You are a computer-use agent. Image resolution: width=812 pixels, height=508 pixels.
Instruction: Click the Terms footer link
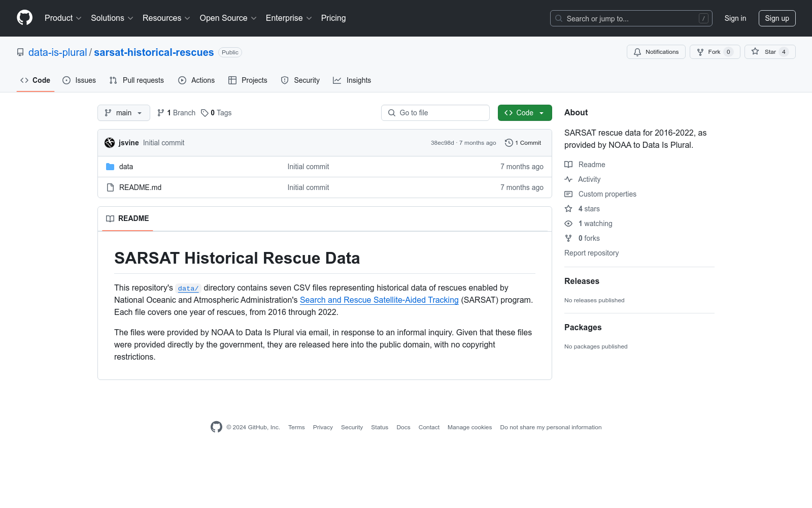coord(296,427)
